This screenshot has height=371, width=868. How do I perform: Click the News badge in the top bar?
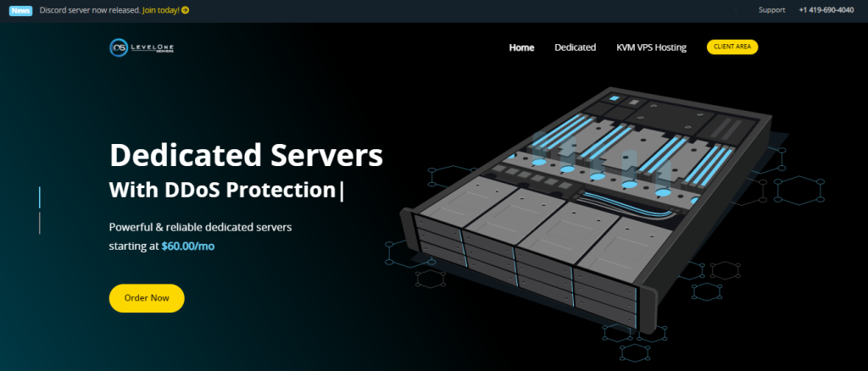click(x=21, y=10)
